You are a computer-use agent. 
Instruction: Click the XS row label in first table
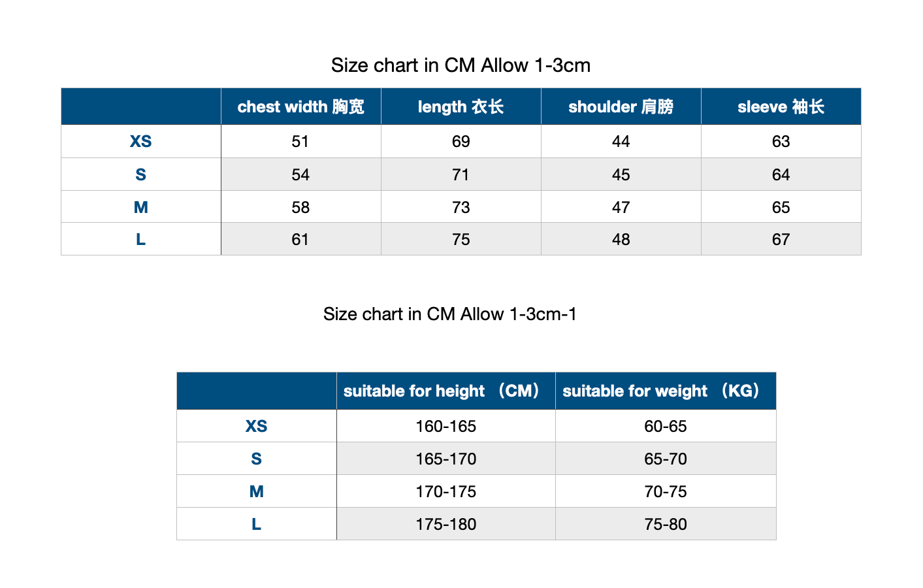coord(141,141)
